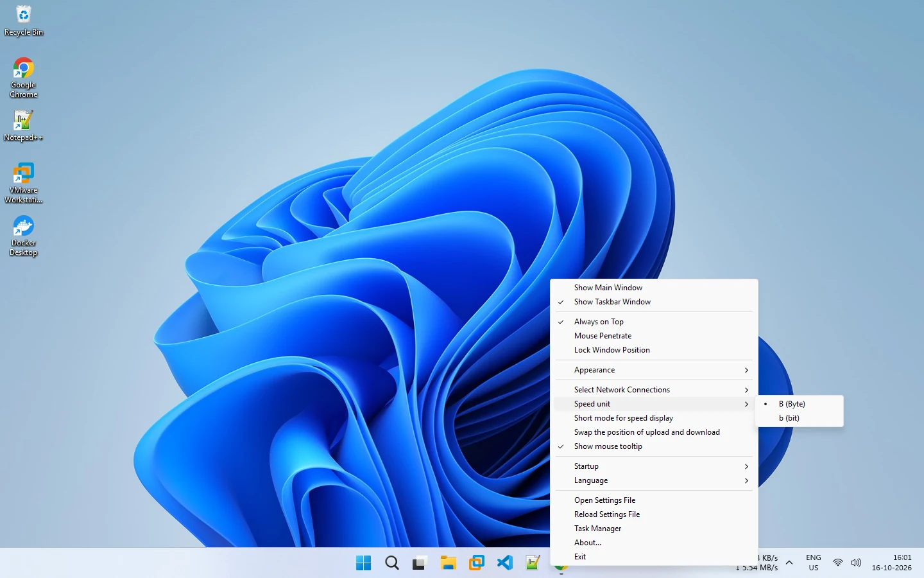This screenshot has height=578, width=924.
Task: Open VMware Workstation taskbar icon
Action: tap(476, 563)
